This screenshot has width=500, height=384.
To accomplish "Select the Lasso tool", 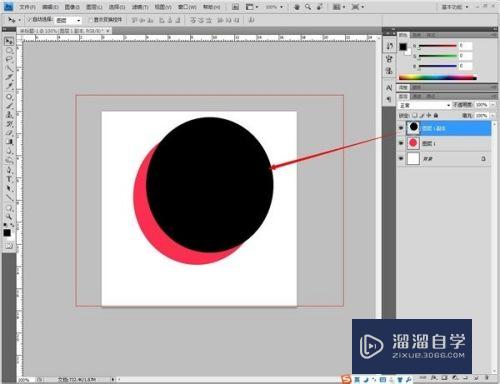I will click(9, 59).
